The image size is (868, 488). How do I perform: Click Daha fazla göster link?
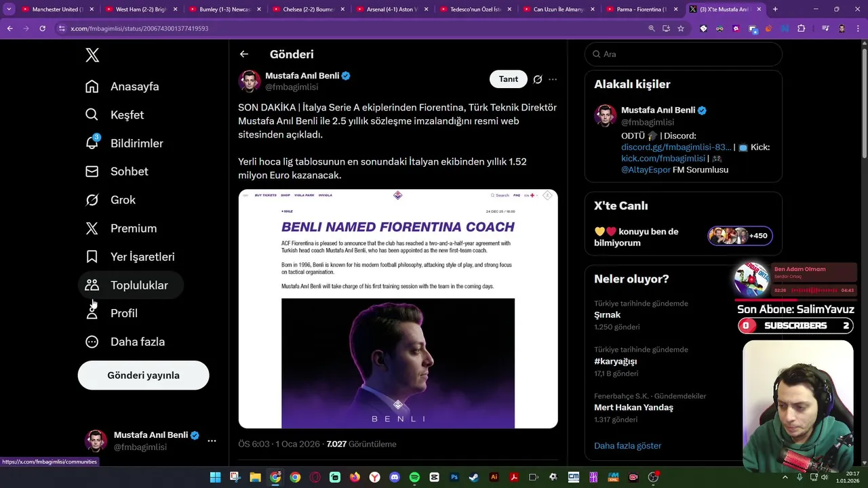627,446
